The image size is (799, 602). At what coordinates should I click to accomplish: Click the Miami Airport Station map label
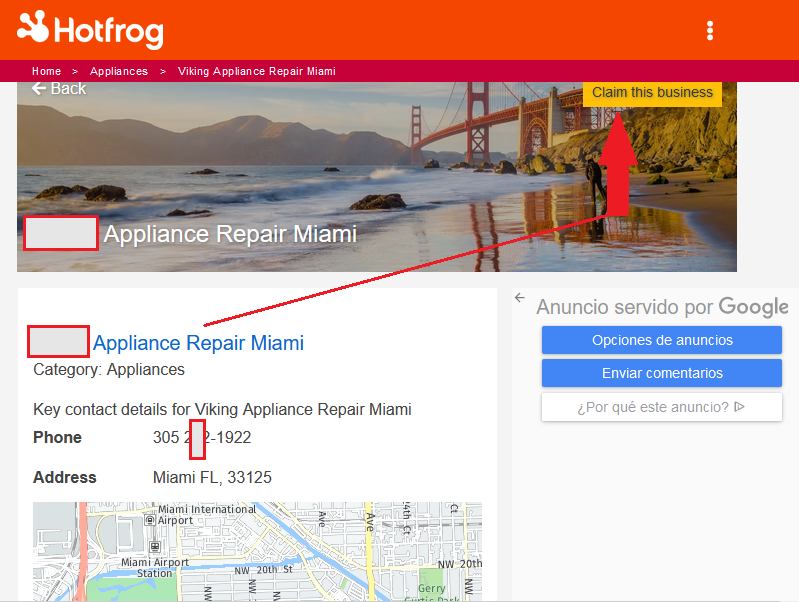(x=154, y=567)
